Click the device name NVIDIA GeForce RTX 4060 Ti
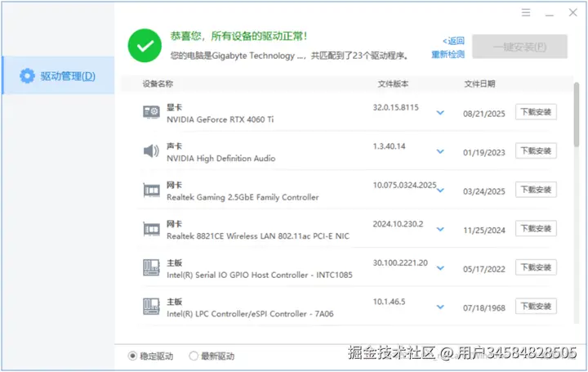 [220, 119]
